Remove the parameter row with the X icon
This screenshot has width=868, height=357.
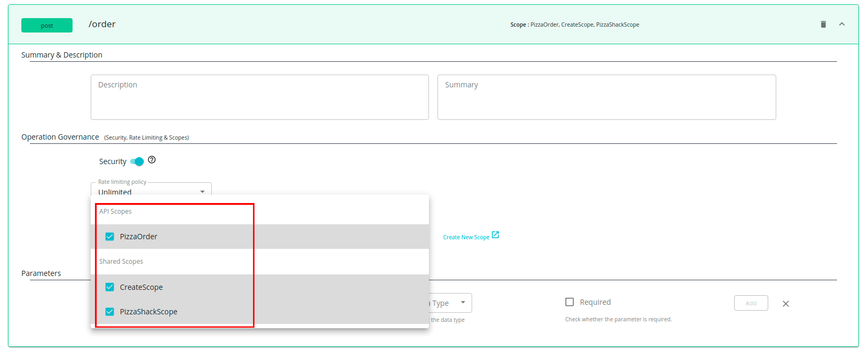(785, 304)
